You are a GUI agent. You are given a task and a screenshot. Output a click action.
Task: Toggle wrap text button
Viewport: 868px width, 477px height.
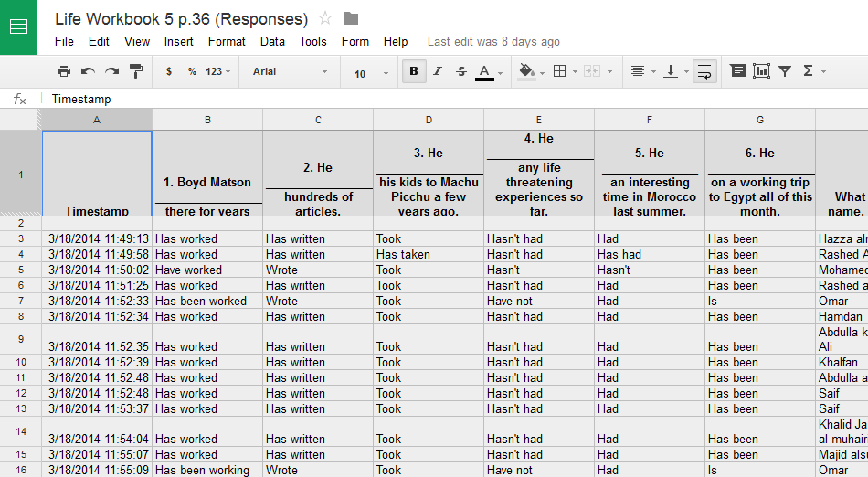coord(704,71)
